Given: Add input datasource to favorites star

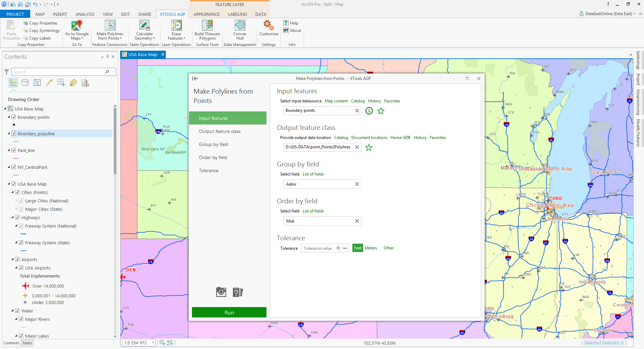Looking at the screenshot, I should 381,111.
